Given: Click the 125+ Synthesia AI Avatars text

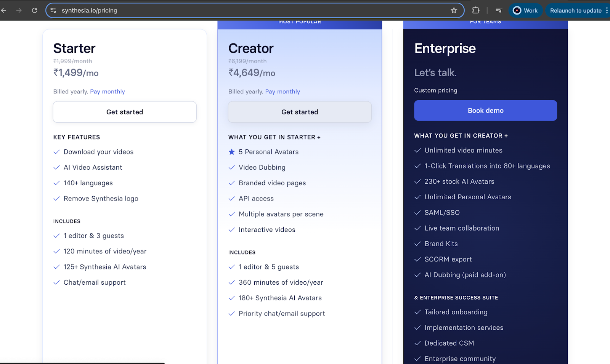Looking at the screenshot, I should 105,267.
